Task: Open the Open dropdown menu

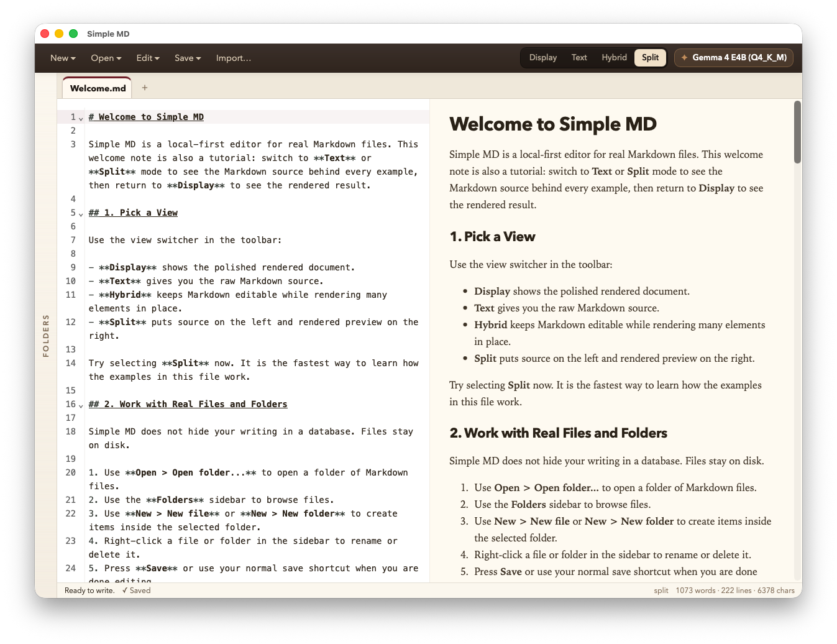Action: [106, 58]
